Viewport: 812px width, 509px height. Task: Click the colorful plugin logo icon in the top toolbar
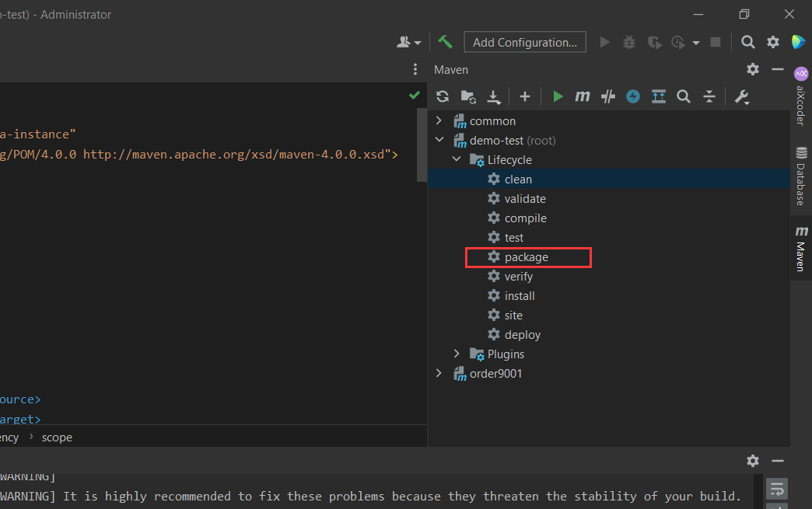click(x=799, y=42)
